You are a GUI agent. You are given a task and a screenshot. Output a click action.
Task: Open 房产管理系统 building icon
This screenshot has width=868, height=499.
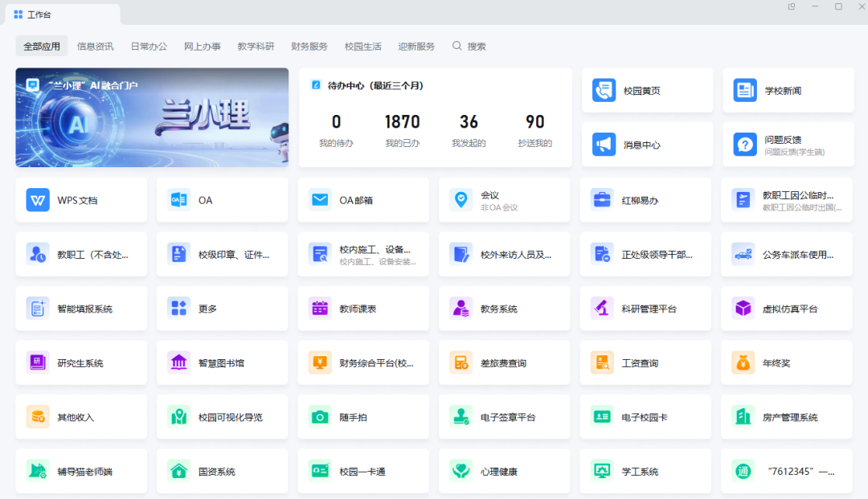tap(743, 416)
